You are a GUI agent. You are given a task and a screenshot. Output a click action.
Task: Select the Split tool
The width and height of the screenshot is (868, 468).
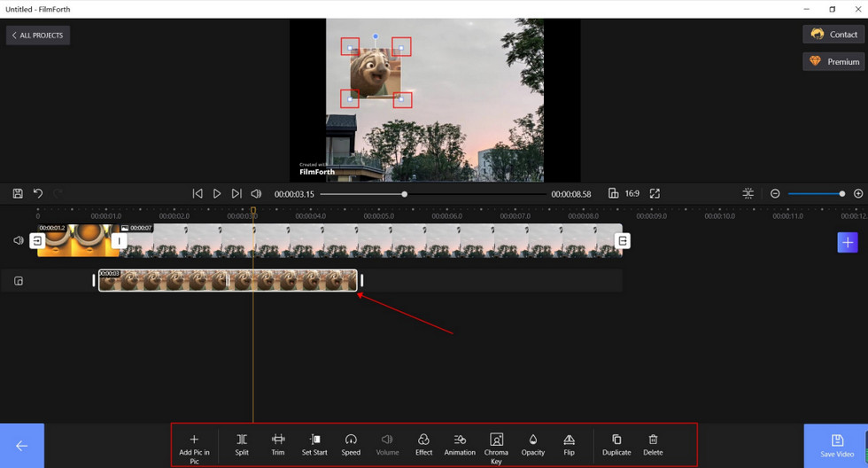point(242,445)
